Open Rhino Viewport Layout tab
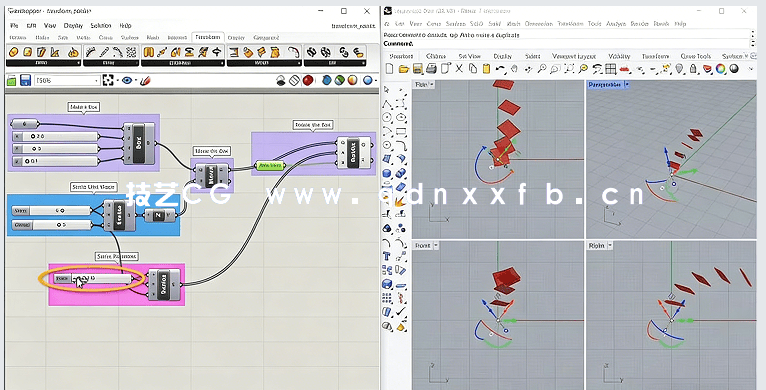This screenshot has width=766, height=390. coord(574,56)
